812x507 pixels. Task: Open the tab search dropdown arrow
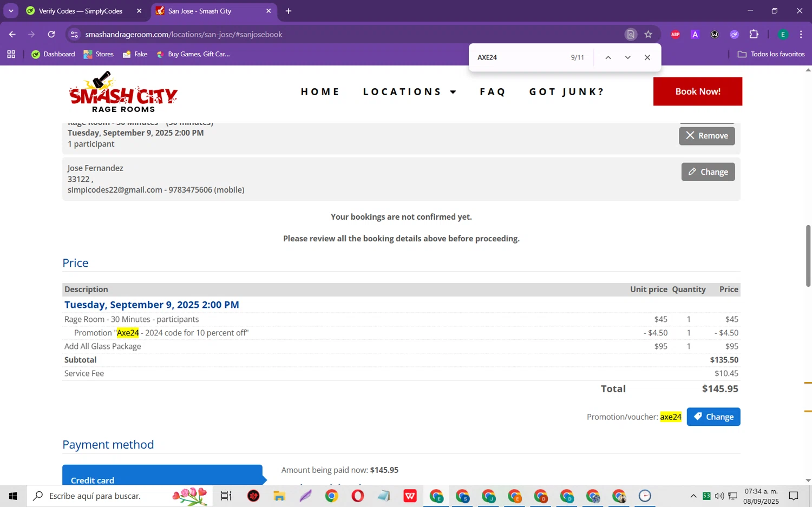click(11, 11)
